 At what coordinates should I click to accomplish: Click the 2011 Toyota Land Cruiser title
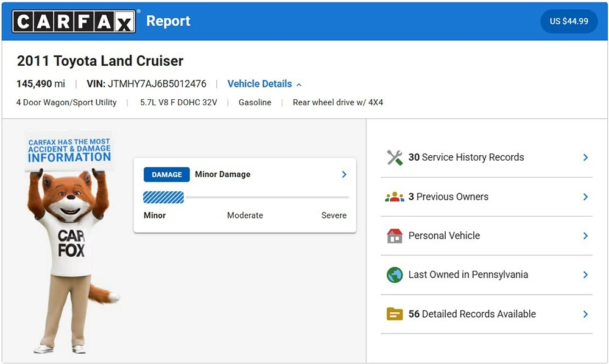coord(100,61)
